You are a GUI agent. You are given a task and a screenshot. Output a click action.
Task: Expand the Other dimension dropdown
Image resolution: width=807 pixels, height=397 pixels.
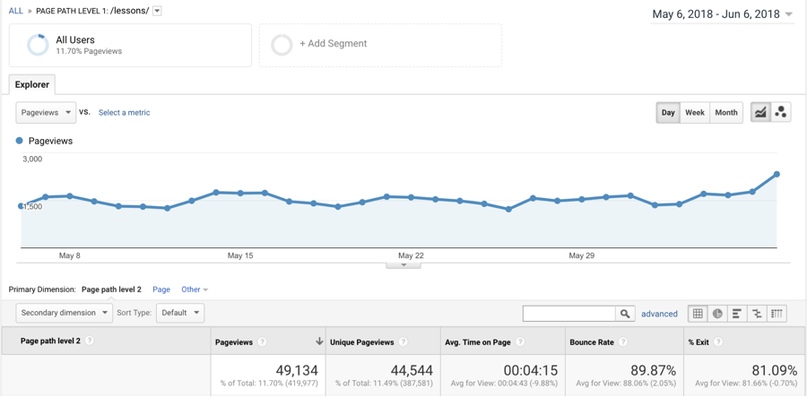tap(195, 289)
